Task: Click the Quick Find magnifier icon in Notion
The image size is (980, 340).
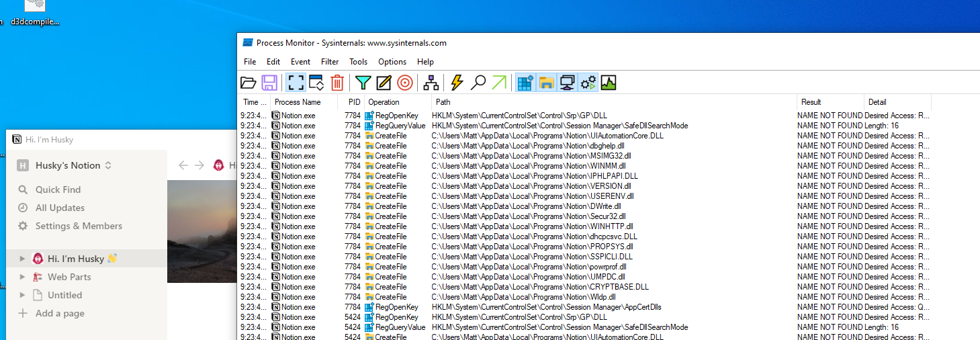Action: [x=23, y=189]
